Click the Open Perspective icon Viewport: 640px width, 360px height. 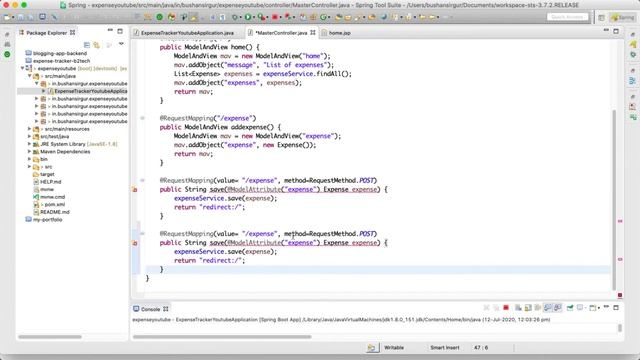click(602, 18)
